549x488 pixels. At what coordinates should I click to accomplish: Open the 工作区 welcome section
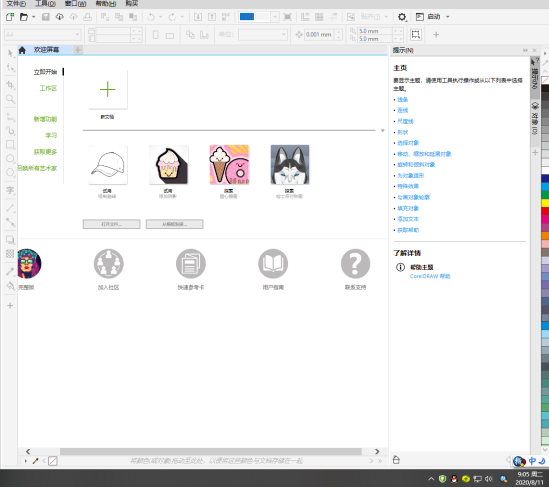pos(48,88)
